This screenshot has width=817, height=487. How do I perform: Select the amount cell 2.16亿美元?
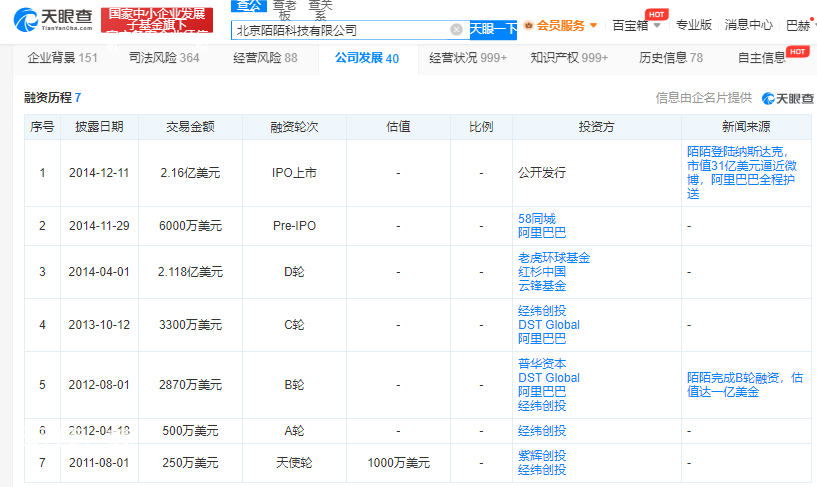(190, 173)
